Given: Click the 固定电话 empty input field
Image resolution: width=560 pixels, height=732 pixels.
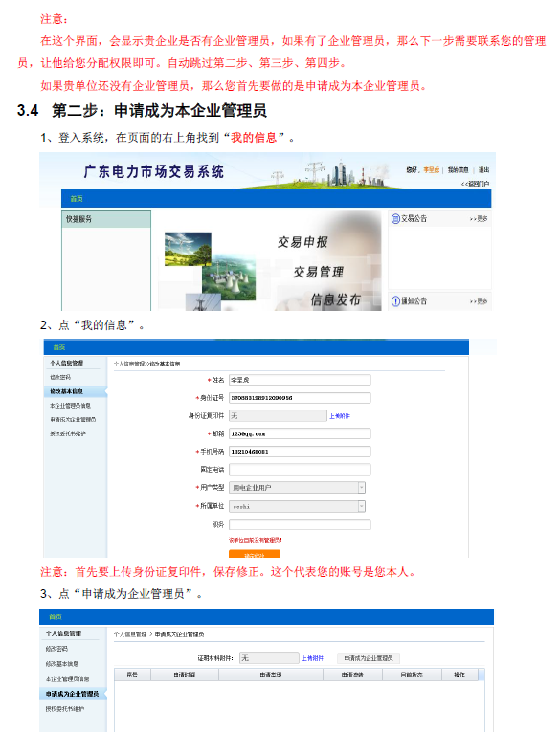Looking at the screenshot, I should pyautogui.click(x=300, y=469).
